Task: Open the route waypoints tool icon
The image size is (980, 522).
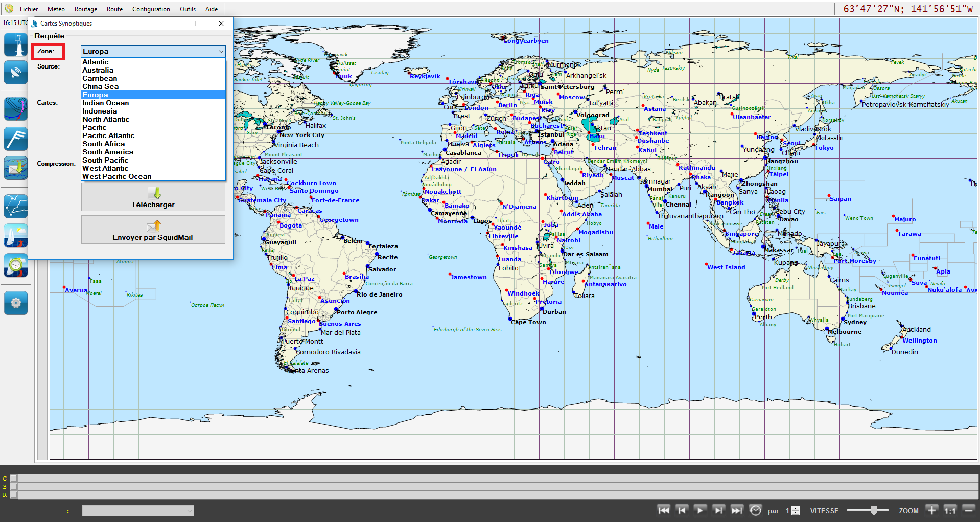Action: point(16,206)
